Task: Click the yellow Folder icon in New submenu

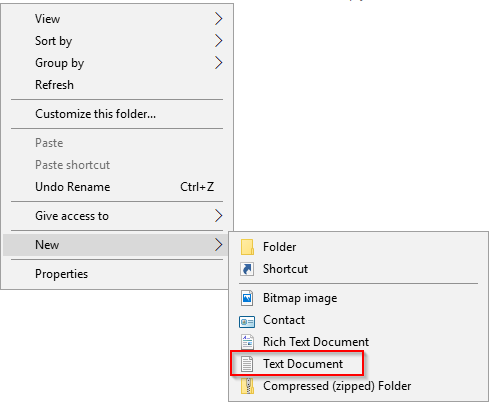Action: tap(247, 247)
